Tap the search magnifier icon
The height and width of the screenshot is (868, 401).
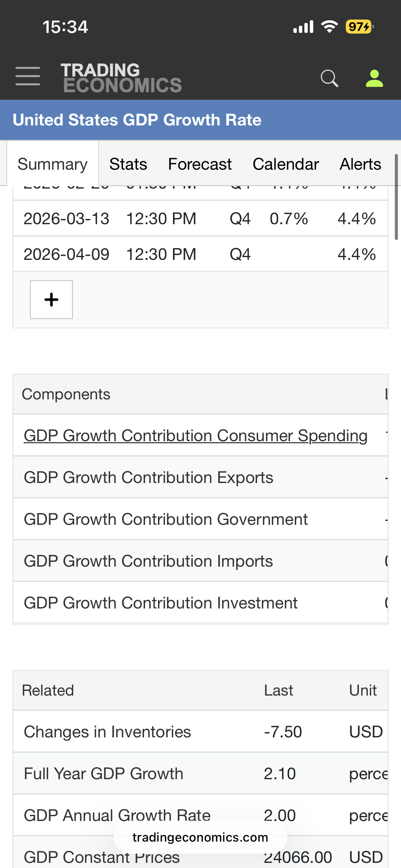click(x=329, y=78)
